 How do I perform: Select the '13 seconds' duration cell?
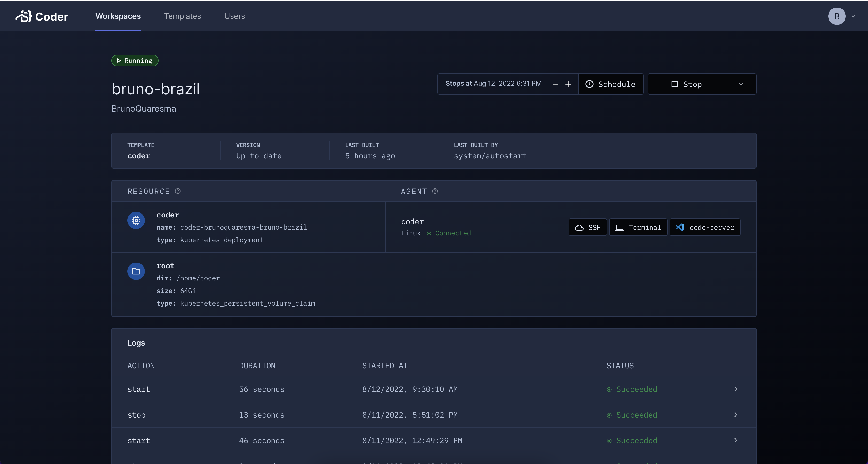[262, 415]
